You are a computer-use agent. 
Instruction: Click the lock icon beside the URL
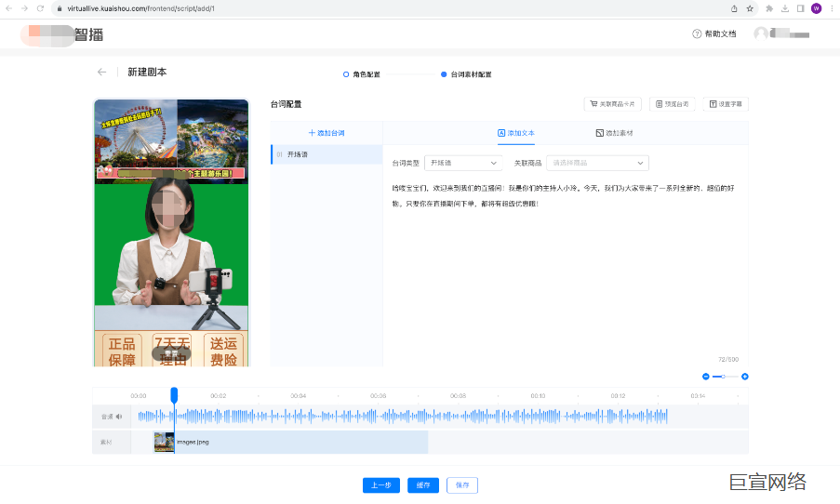(x=60, y=8)
